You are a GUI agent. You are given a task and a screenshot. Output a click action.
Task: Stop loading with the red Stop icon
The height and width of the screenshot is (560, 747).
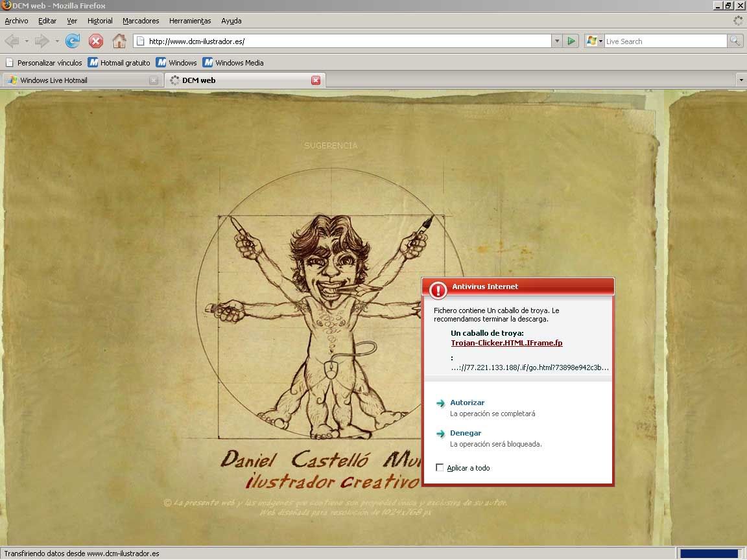(96, 41)
